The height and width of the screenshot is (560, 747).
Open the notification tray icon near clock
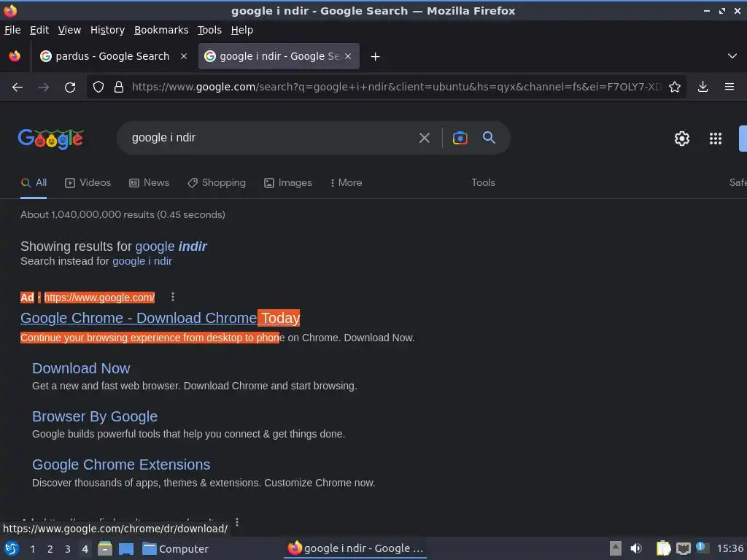(x=701, y=547)
